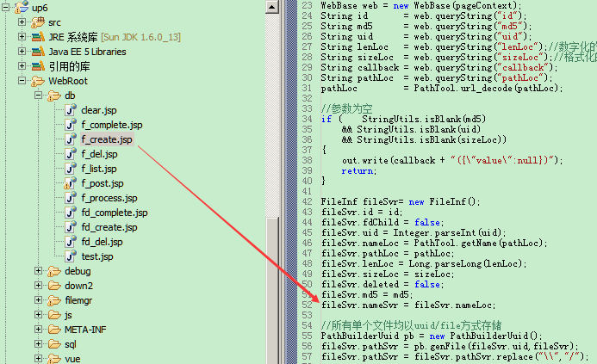This screenshot has width=597, height=364.
Task: Click the project tree scrollbar thumb
Action: tap(272, 291)
